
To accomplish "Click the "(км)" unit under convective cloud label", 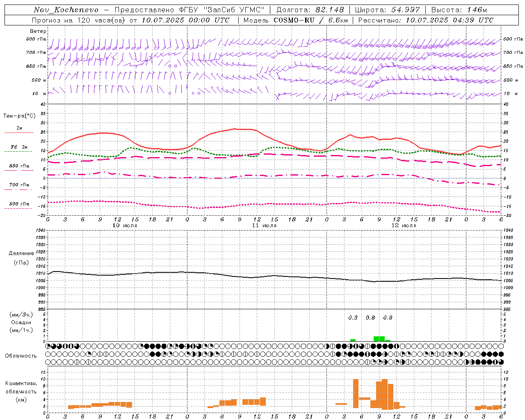I will pyautogui.click(x=21, y=399).
